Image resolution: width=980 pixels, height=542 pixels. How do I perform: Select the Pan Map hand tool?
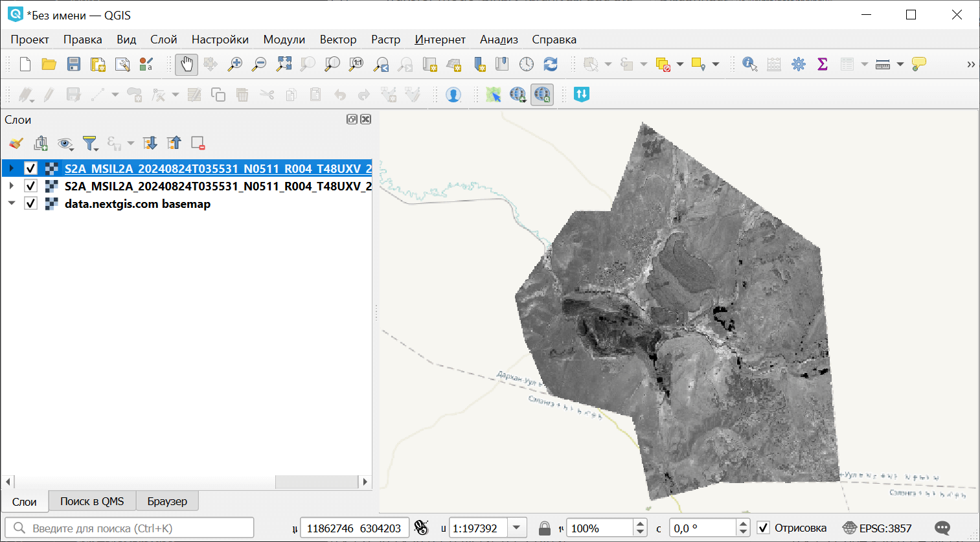click(187, 64)
